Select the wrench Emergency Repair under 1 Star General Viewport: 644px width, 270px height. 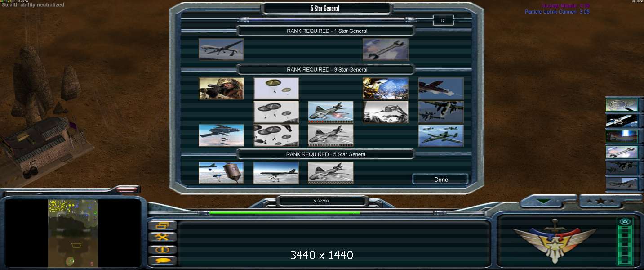pos(386,49)
